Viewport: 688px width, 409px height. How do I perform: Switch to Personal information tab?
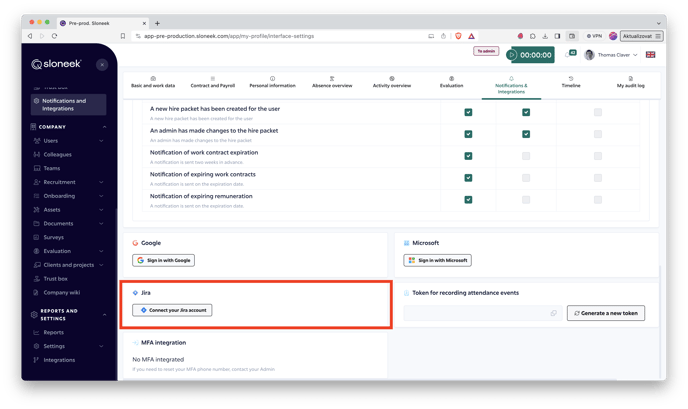click(x=272, y=83)
